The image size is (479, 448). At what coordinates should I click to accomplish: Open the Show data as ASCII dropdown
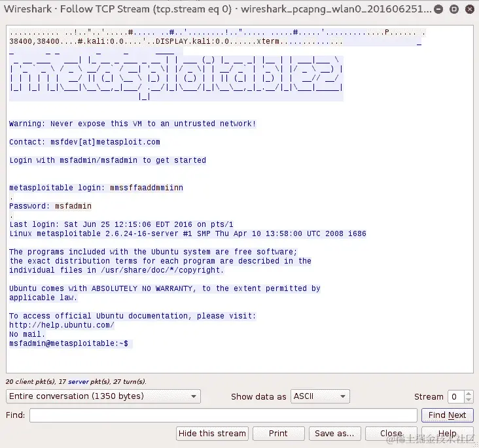click(x=320, y=396)
